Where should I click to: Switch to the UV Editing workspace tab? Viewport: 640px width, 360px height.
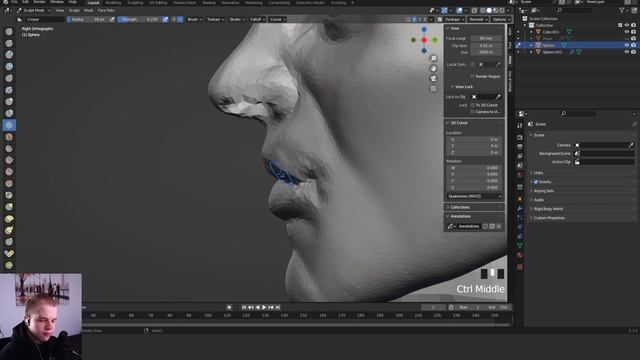coord(158,2)
